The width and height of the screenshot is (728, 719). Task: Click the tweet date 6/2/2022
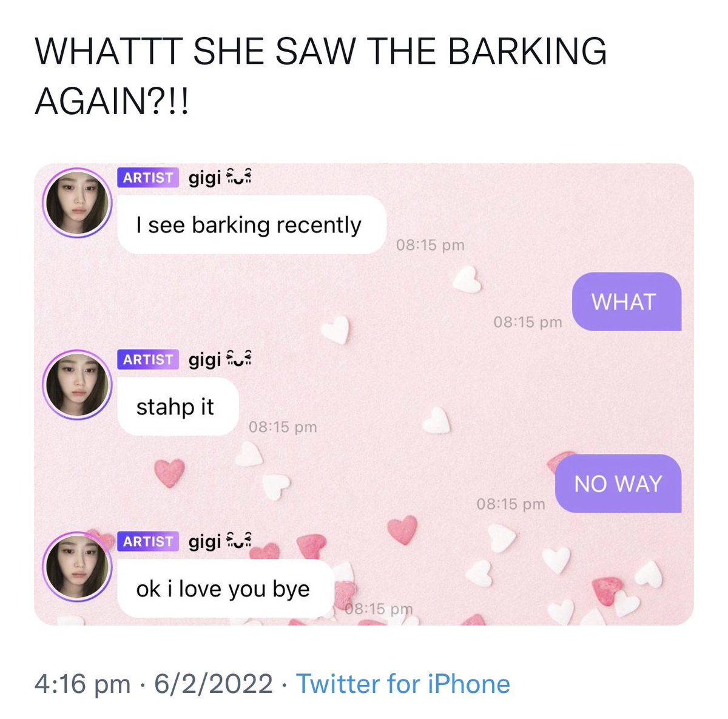(x=214, y=684)
